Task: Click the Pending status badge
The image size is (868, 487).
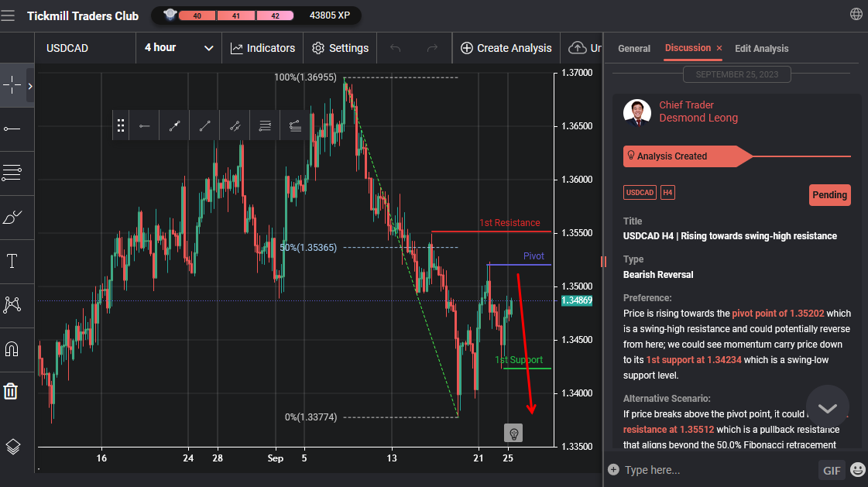Action: [829, 195]
